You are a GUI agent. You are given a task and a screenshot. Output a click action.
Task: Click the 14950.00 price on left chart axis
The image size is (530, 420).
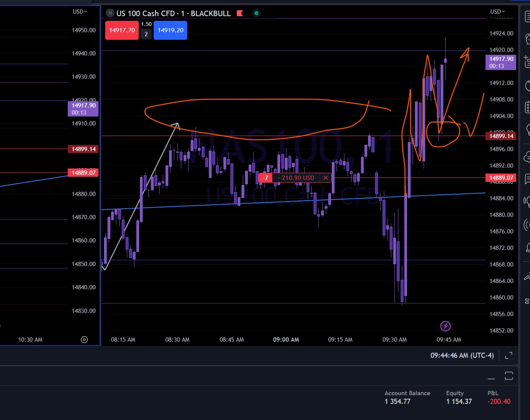pos(84,30)
